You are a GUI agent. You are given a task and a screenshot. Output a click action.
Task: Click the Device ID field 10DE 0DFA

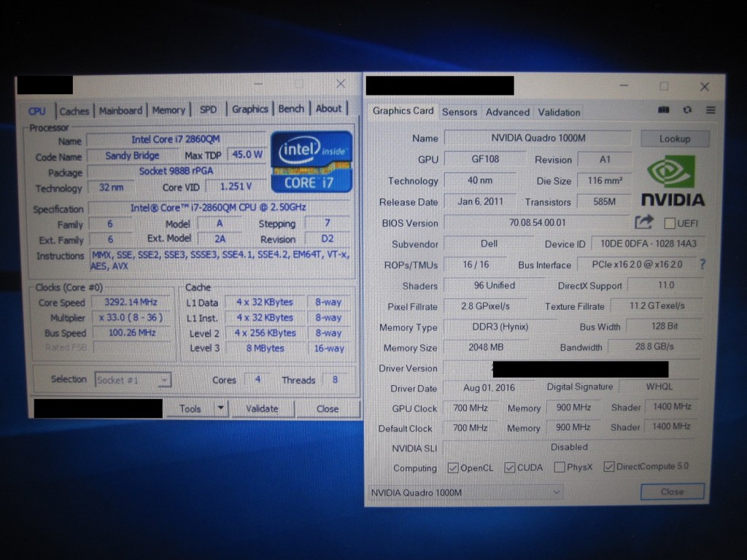tap(648, 244)
